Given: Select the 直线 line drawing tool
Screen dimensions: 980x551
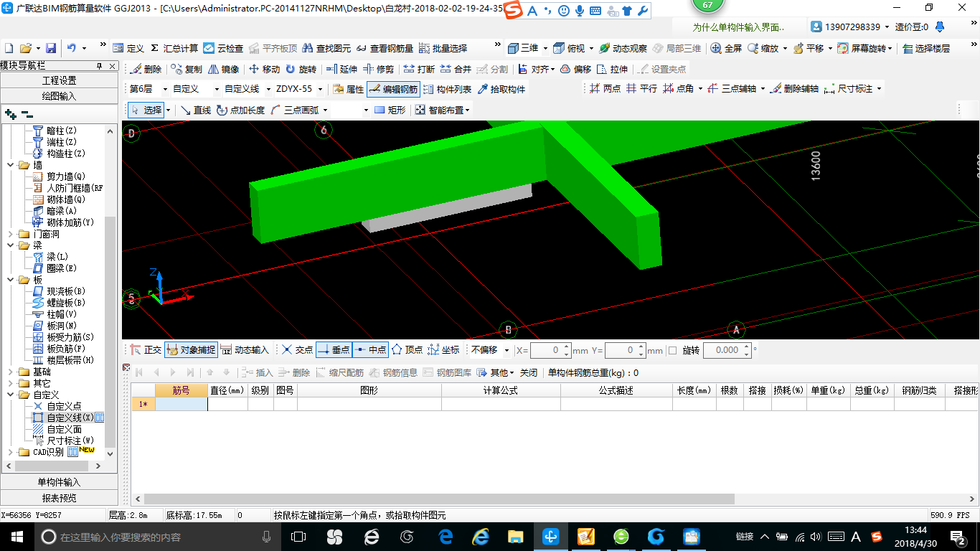Looking at the screenshot, I should coord(195,110).
